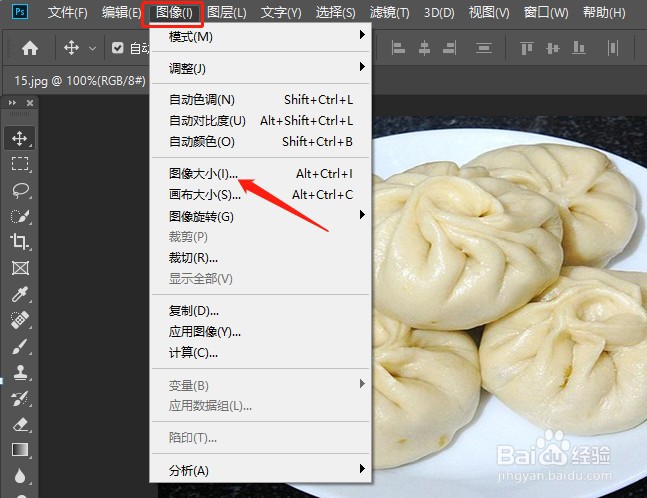
Task: Click the Photoshop Ps logo icon
Action: pyautogui.click(x=20, y=12)
